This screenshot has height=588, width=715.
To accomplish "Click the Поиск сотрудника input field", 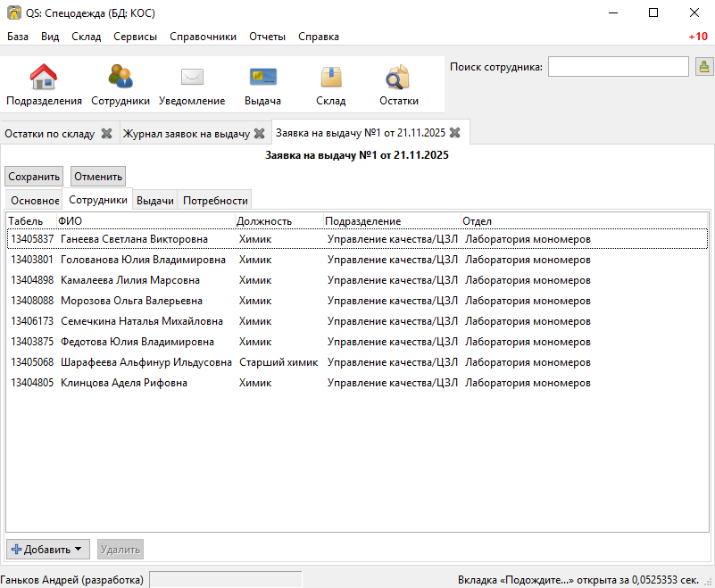I will 618,67.
